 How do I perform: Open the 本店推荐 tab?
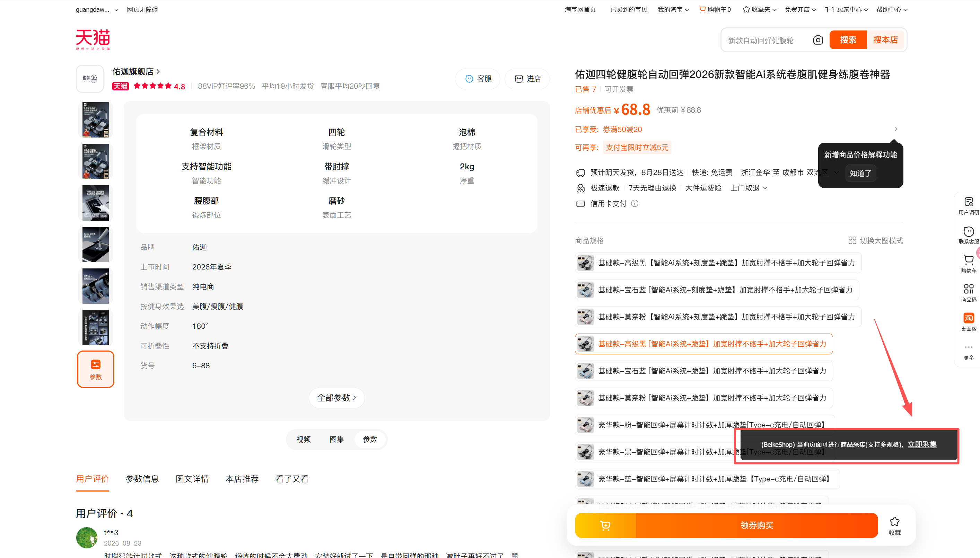pyautogui.click(x=242, y=479)
